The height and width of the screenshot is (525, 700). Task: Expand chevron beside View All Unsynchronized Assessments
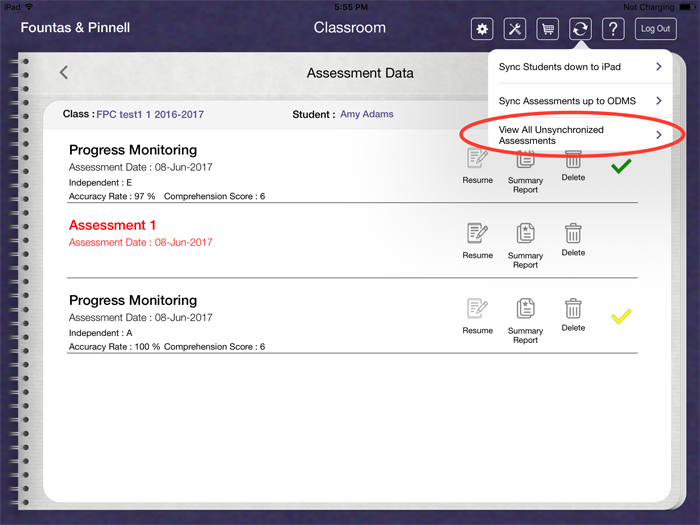pyautogui.click(x=658, y=135)
